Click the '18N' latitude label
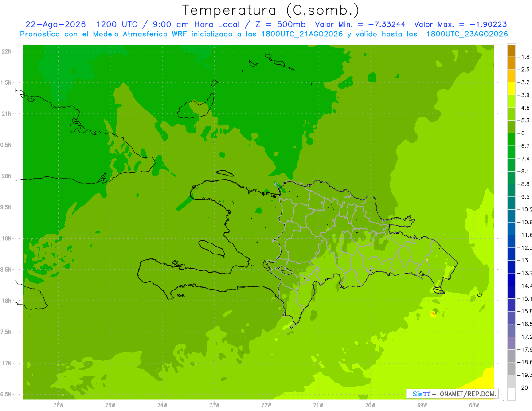This screenshot has height=411, width=532. click(7, 301)
